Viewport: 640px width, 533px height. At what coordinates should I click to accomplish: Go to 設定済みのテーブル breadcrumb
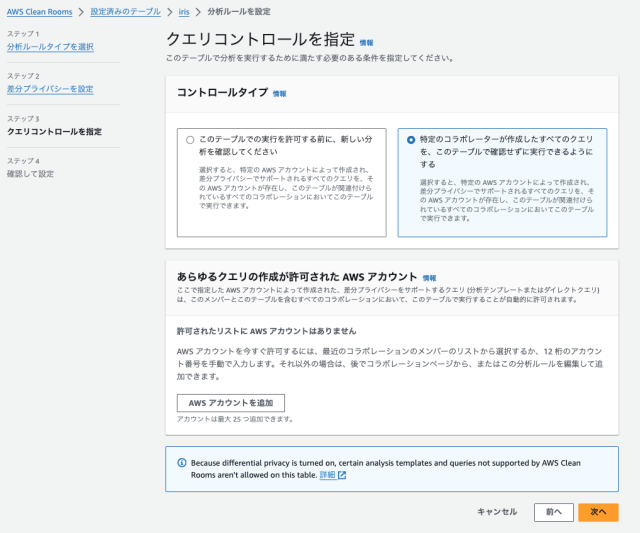[125, 12]
